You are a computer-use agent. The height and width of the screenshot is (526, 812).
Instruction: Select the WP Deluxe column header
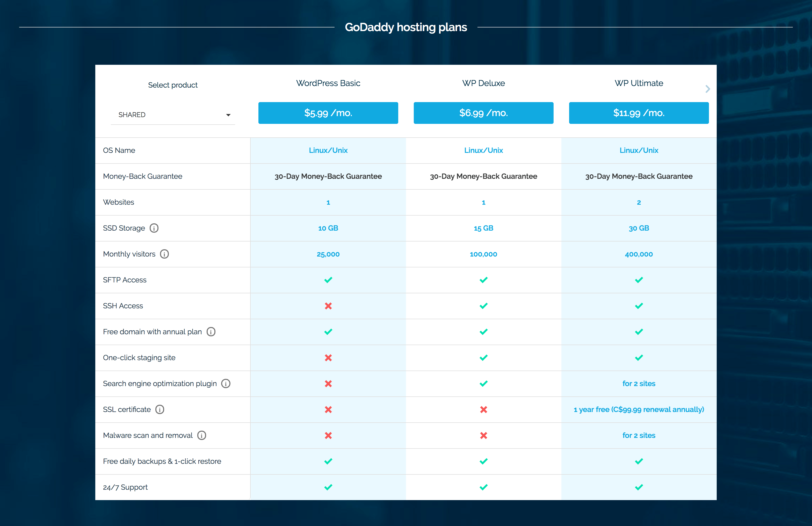point(483,83)
